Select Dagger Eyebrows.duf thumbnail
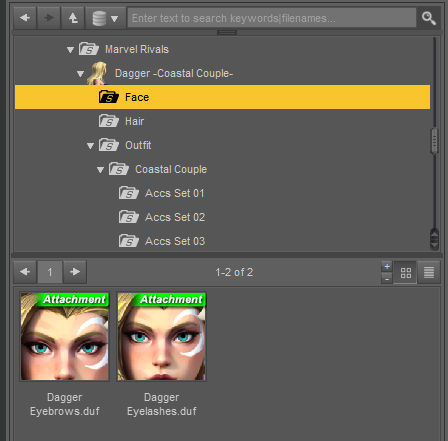The image size is (448, 441). click(65, 337)
